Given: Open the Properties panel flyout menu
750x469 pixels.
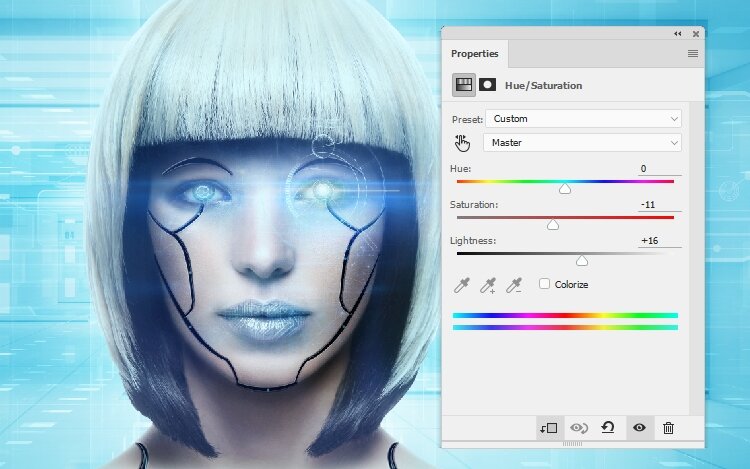Looking at the screenshot, I should click(693, 54).
